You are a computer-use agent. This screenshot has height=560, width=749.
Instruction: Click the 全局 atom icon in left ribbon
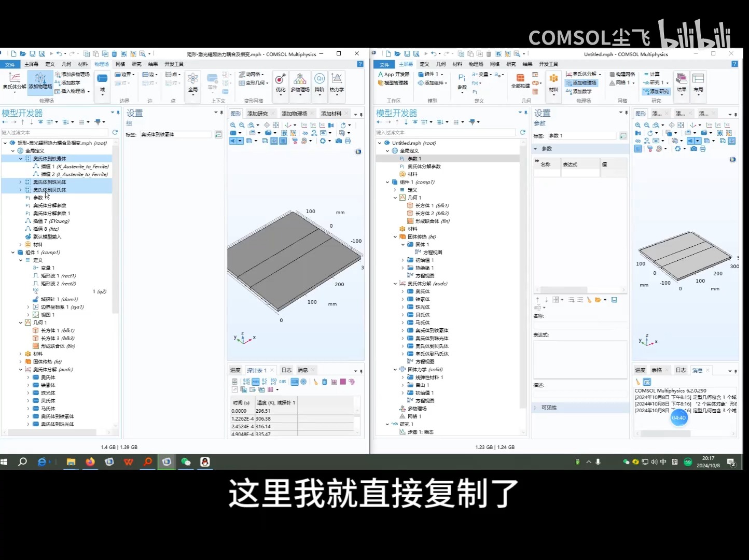pos(193,78)
